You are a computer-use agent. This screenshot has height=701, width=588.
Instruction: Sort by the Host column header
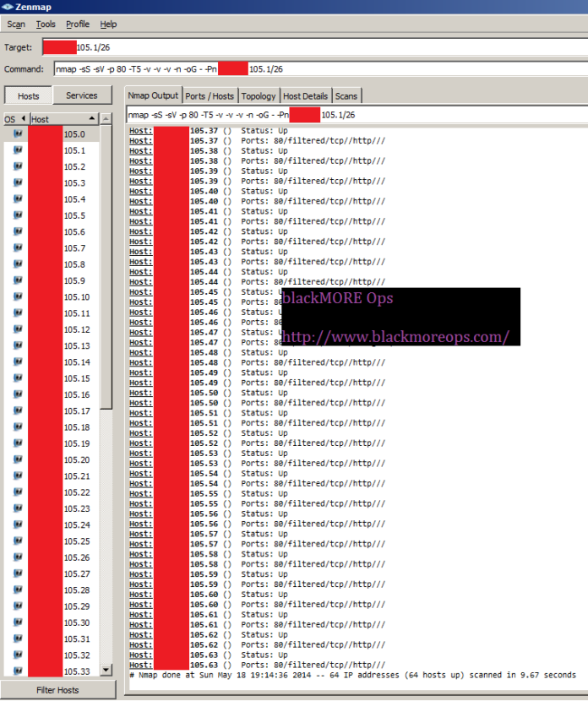pos(64,119)
